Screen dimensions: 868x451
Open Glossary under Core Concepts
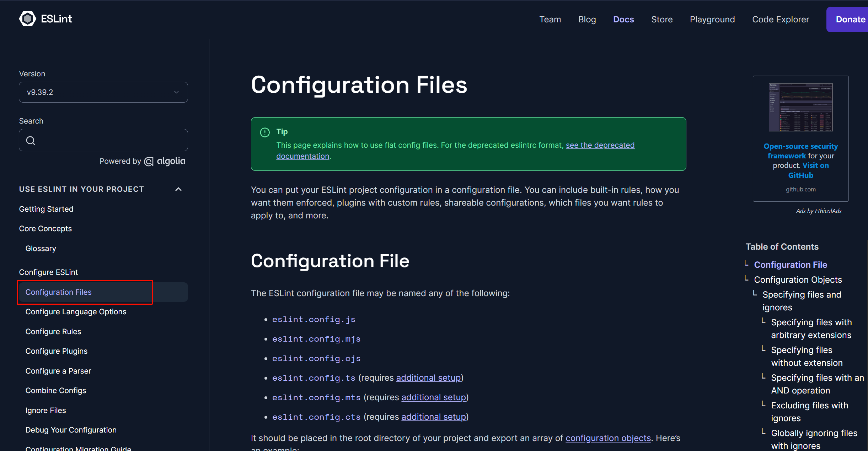pos(41,249)
